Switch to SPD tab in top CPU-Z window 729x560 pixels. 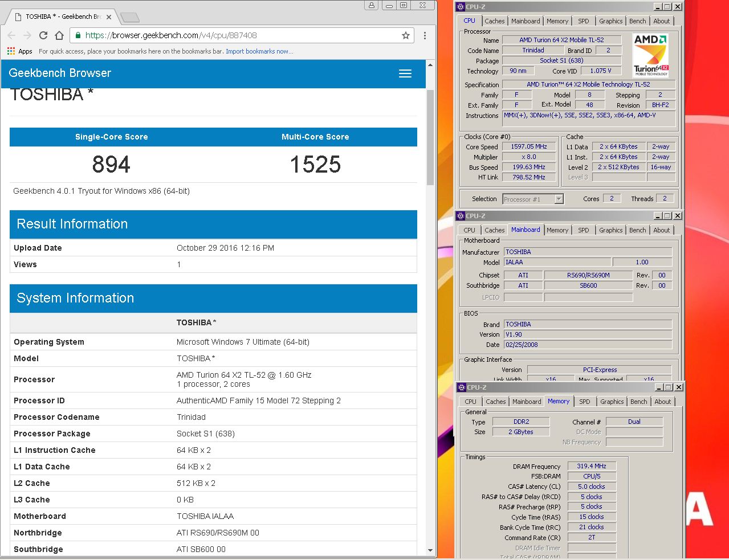pyautogui.click(x=584, y=21)
